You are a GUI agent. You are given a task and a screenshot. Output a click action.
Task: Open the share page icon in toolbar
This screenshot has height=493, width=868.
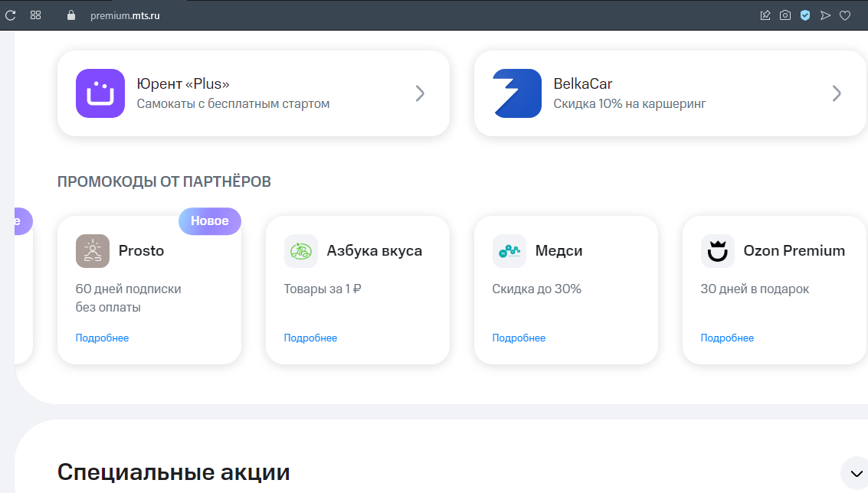point(765,15)
